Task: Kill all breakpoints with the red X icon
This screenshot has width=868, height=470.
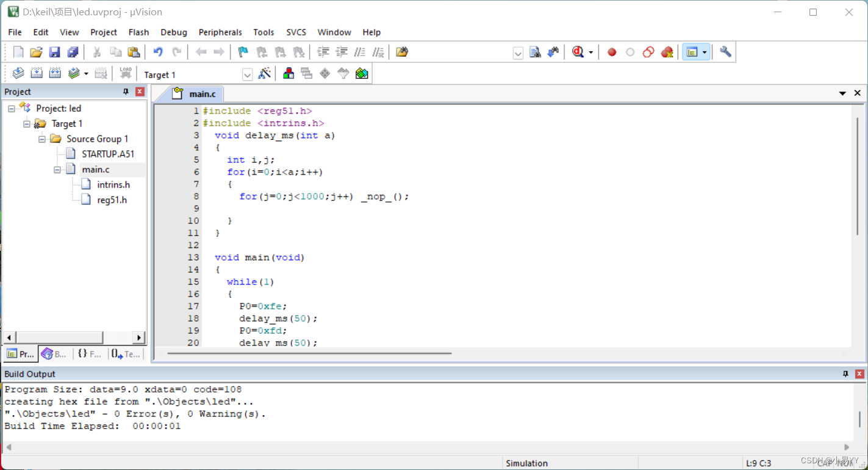Action: (667, 52)
